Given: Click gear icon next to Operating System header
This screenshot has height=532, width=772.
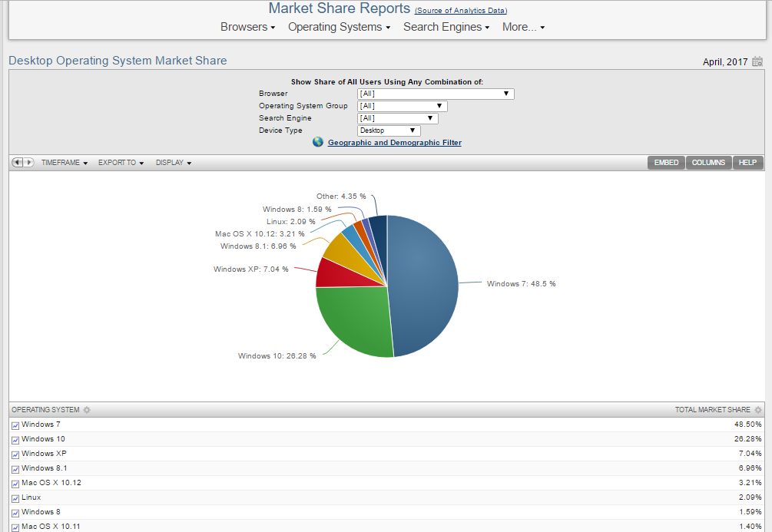Looking at the screenshot, I should pyautogui.click(x=87, y=410).
